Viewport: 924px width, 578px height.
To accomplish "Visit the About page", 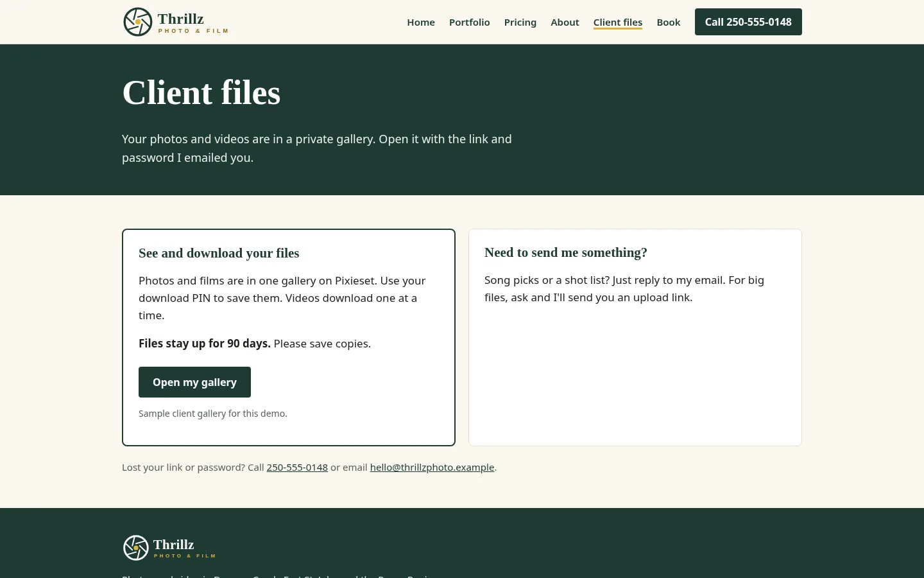I will 565,22.
